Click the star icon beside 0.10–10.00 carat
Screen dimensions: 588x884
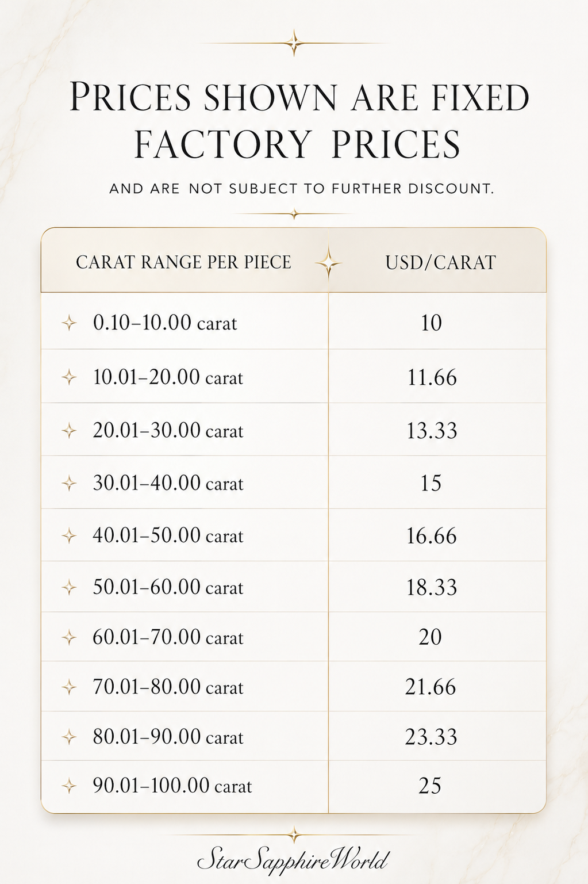point(69,323)
